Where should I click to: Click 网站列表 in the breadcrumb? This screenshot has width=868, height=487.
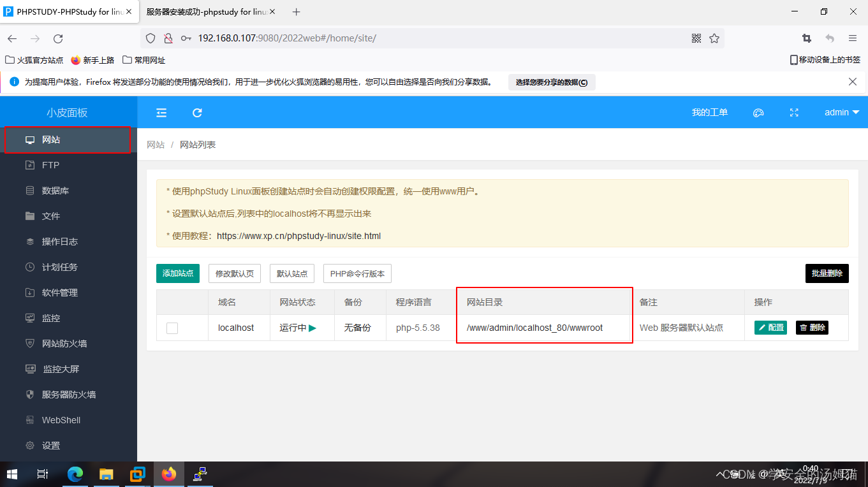pos(198,145)
